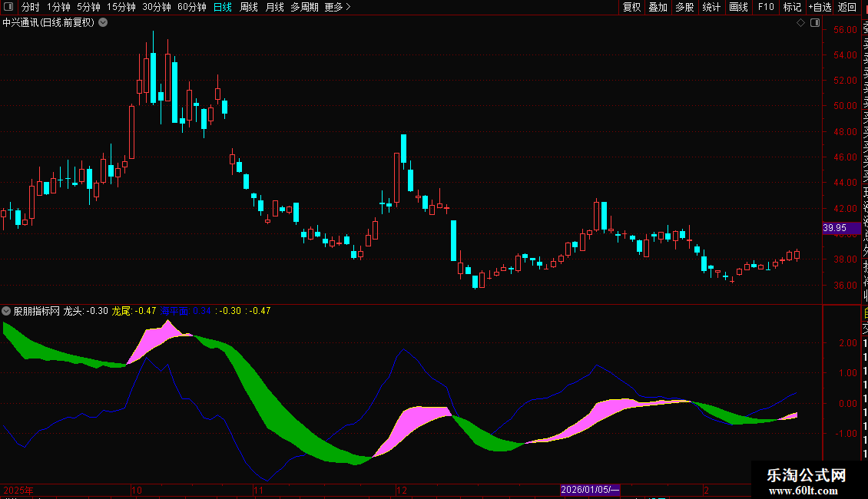The height and width of the screenshot is (499, 868).
Task: Open F10 company information
Action: (766, 7)
